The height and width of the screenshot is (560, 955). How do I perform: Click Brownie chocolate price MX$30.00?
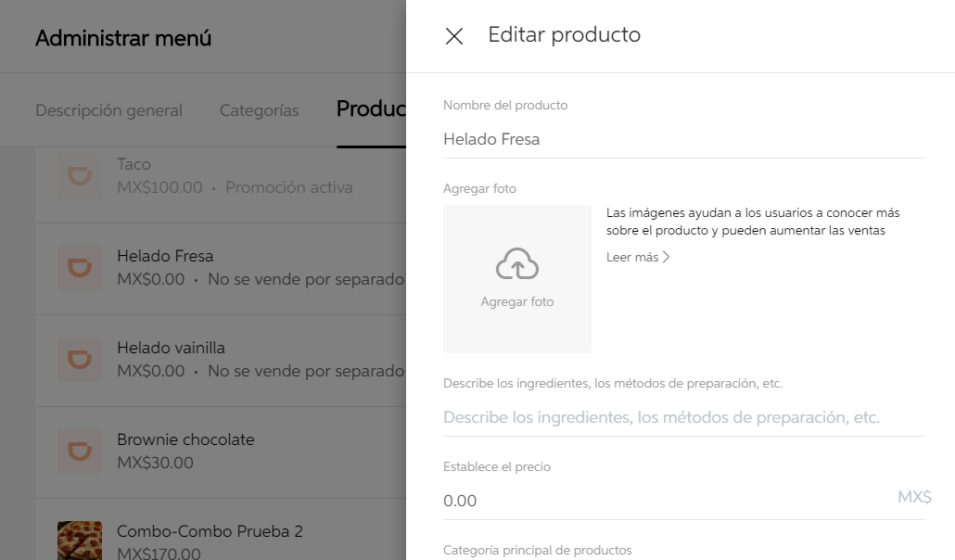tap(156, 463)
